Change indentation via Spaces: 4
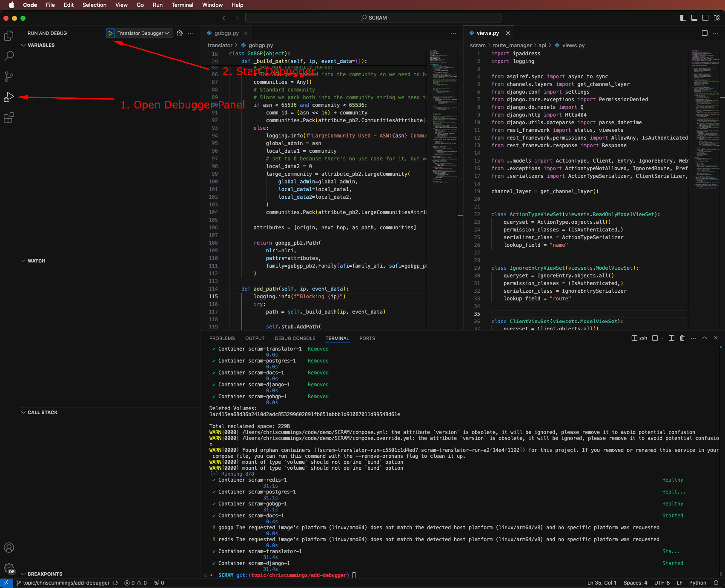 click(635, 583)
